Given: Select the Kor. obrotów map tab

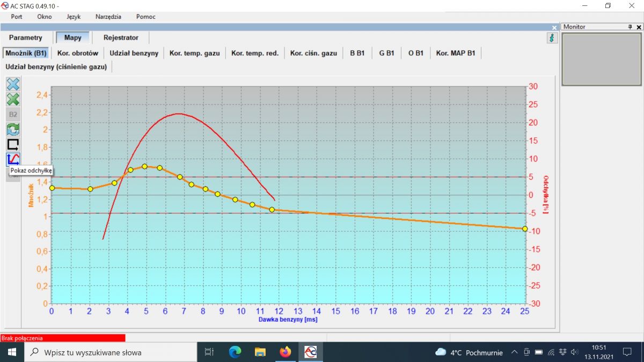Looking at the screenshot, I should 78,53.
